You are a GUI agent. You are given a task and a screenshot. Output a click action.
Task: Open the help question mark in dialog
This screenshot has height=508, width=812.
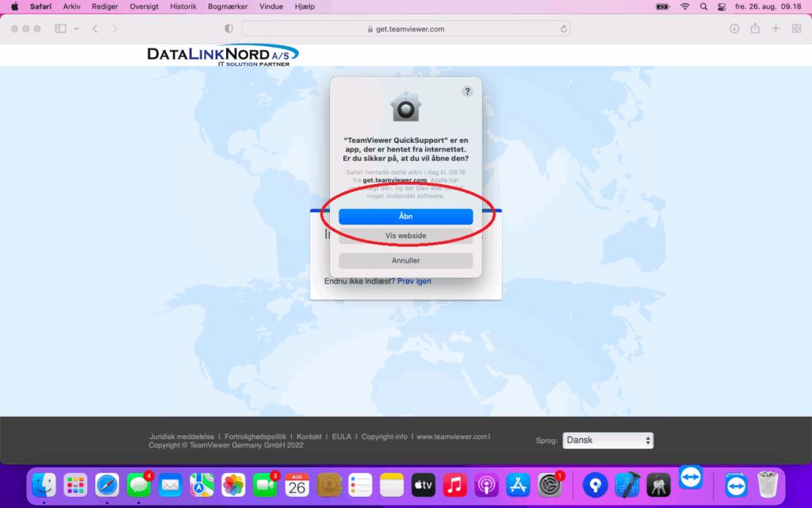pyautogui.click(x=467, y=91)
